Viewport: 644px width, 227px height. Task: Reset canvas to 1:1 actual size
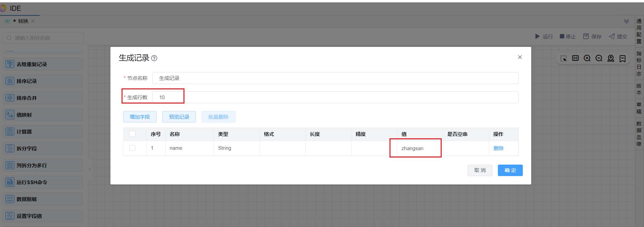(575, 58)
